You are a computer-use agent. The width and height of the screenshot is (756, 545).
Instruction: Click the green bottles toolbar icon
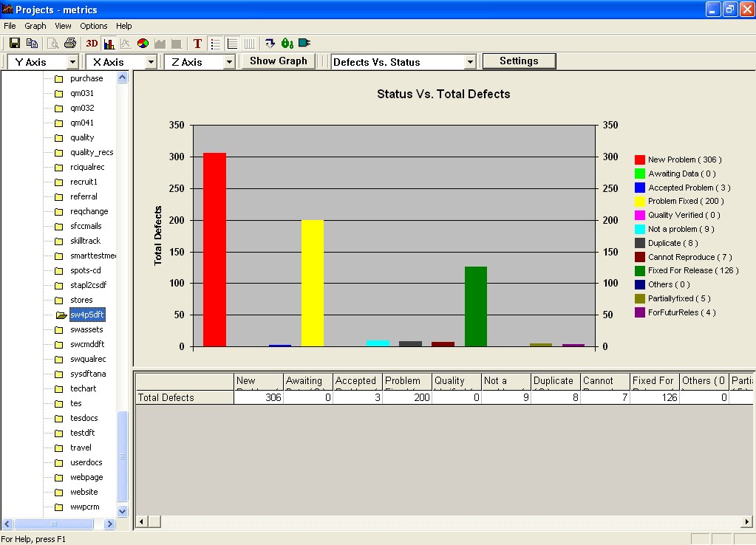287,44
